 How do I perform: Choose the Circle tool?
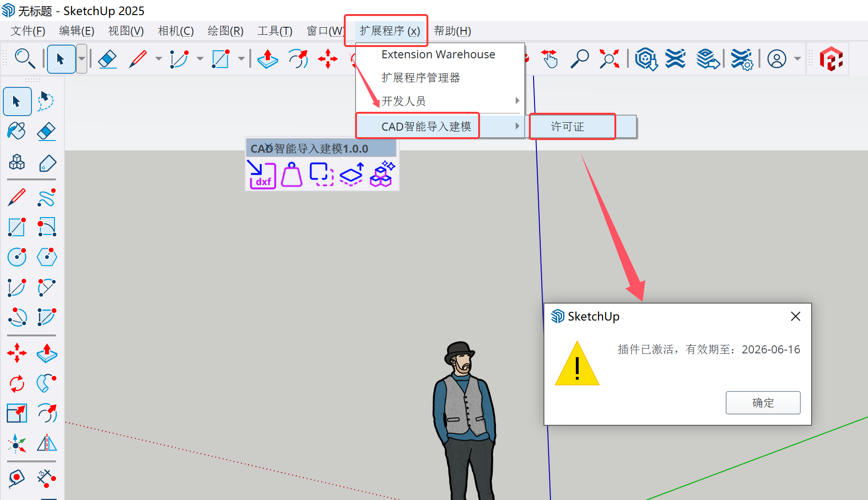(17, 257)
